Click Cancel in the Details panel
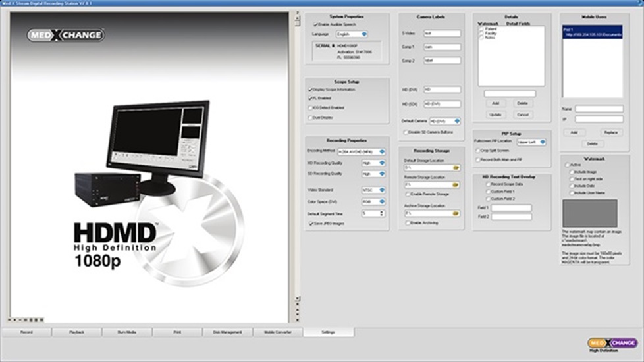Viewport: 644px width, 362px height. pyautogui.click(x=522, y=115)
